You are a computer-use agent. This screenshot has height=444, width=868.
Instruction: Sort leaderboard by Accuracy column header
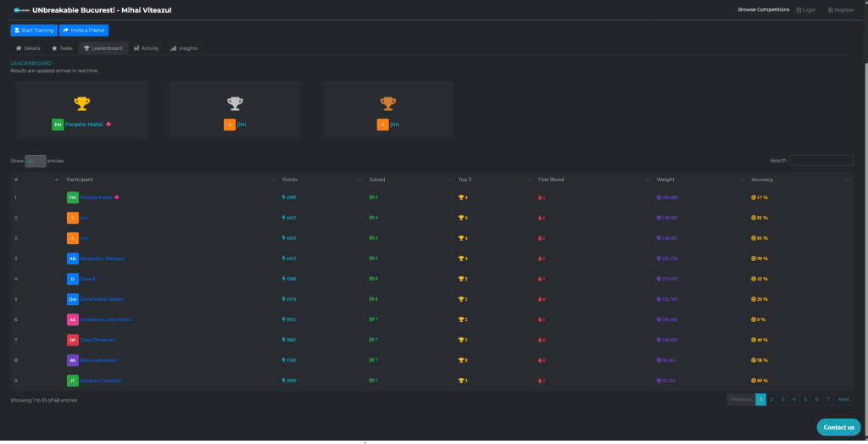click(x=761, y=180)
